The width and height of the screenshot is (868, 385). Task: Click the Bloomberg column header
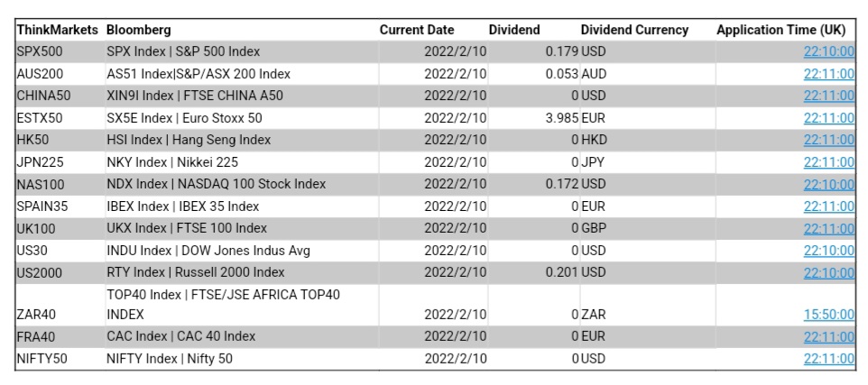(138, 30)
